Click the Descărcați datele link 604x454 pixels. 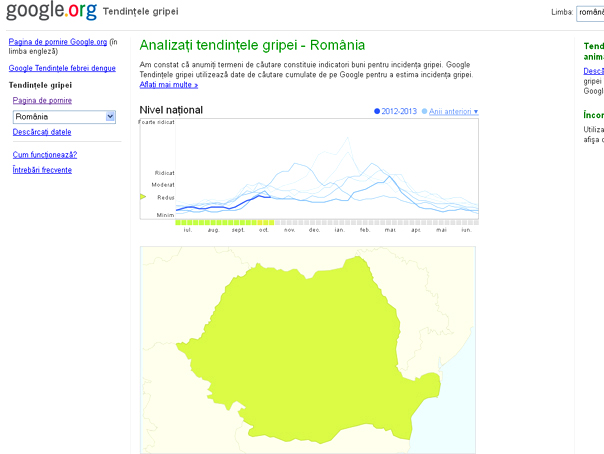(42, 132)
